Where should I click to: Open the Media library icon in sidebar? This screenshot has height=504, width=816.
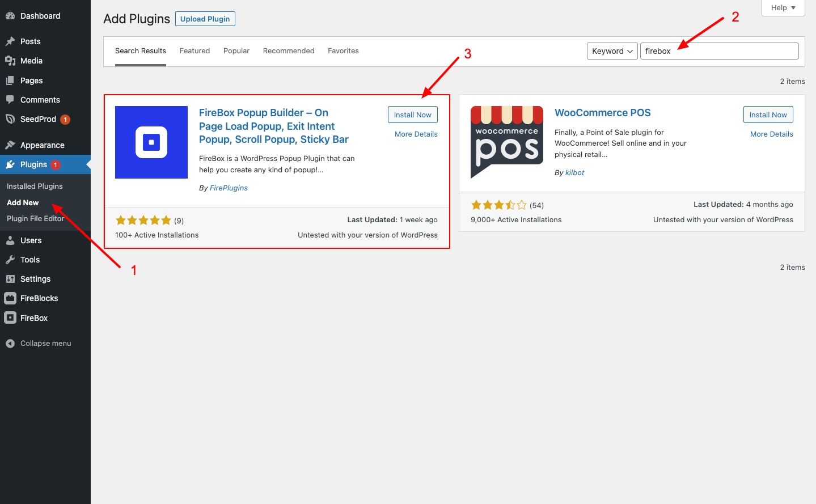pos(11,61)
